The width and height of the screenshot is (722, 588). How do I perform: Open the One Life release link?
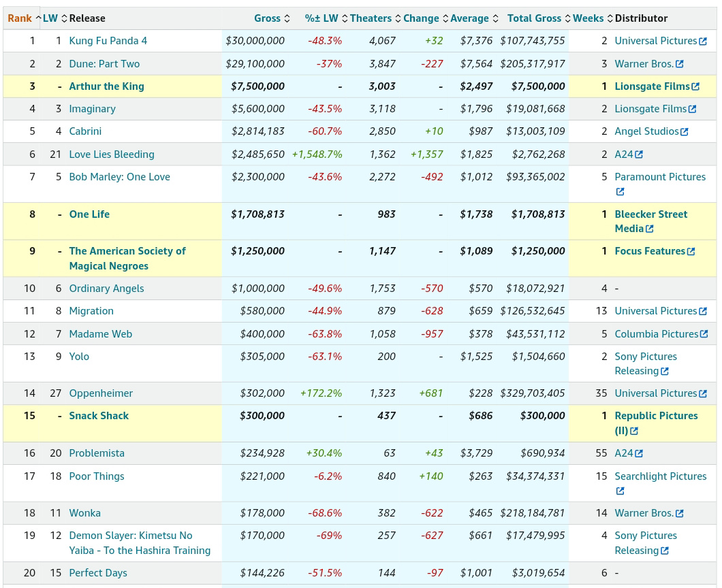89,214
